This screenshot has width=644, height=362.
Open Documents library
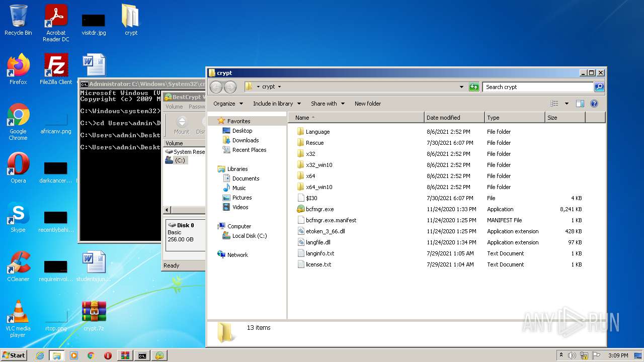[246, 178]
